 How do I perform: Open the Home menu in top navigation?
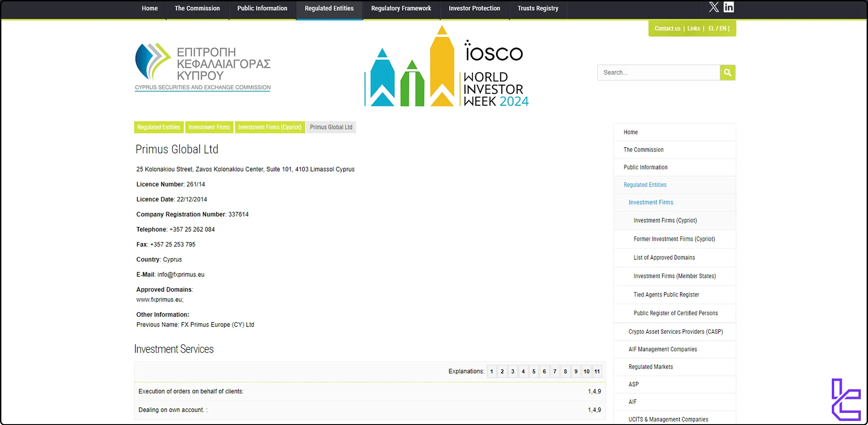(x=150, y=9)
